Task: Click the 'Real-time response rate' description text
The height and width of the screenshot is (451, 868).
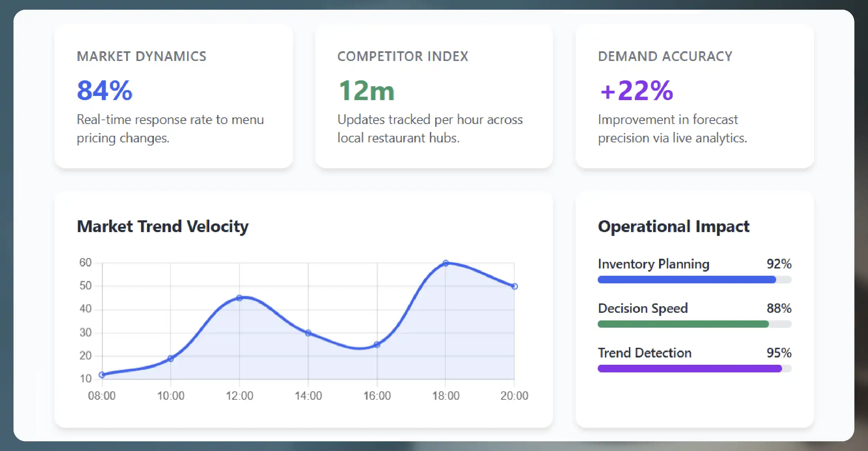Action: 170,129
